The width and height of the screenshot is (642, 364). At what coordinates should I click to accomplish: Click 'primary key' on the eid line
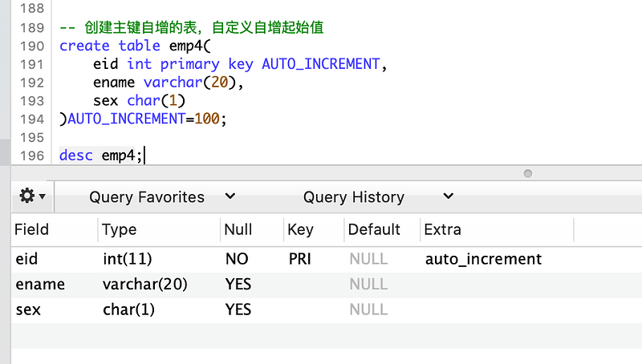click(207, 64)
